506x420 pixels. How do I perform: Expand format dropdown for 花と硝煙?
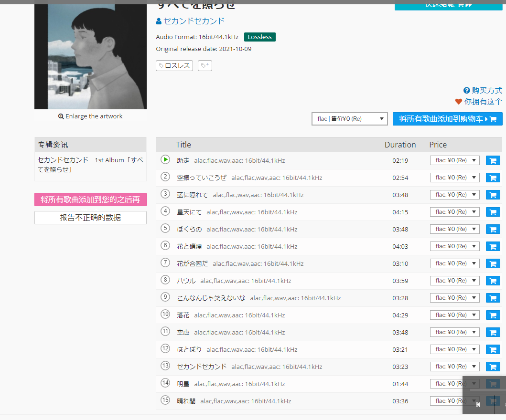click(454, 246)
